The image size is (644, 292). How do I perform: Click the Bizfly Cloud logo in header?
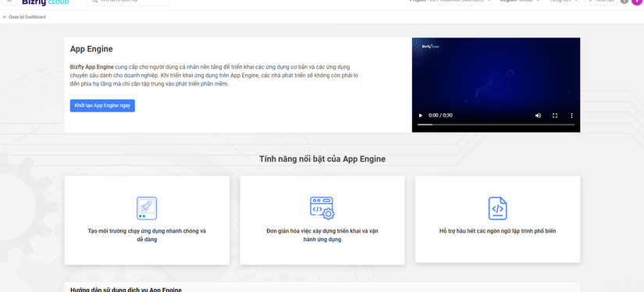click(x=45, y=2)
